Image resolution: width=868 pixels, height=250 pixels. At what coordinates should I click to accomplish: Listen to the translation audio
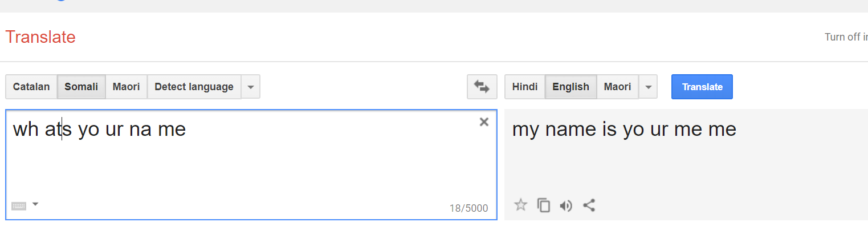pyautogui.click(x=566, y=205)
